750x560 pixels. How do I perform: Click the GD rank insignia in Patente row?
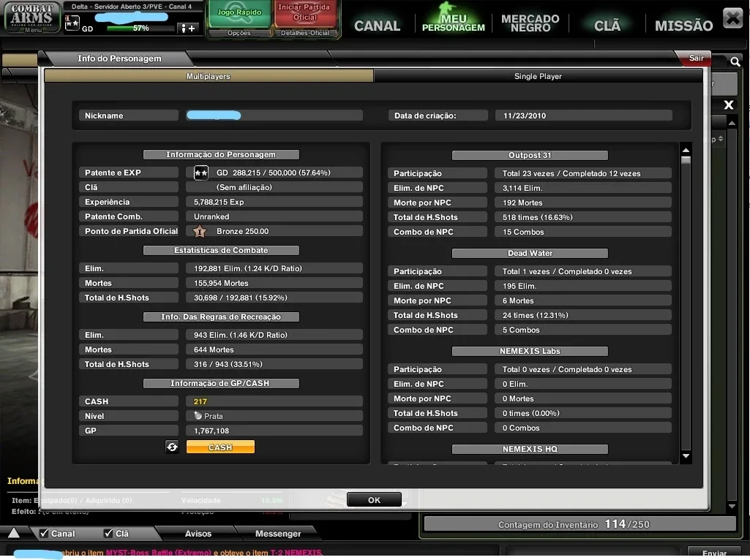(x=201, y=173)
